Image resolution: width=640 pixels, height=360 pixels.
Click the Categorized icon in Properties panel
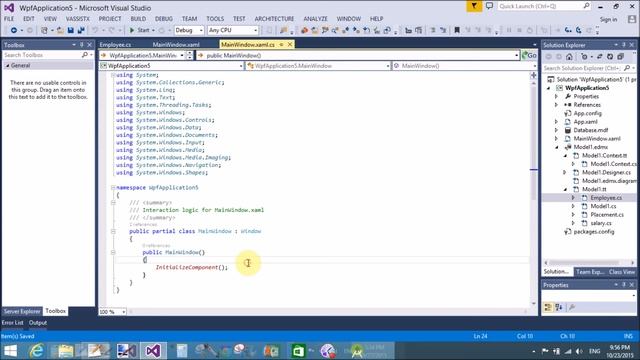(x=548, y=307)
